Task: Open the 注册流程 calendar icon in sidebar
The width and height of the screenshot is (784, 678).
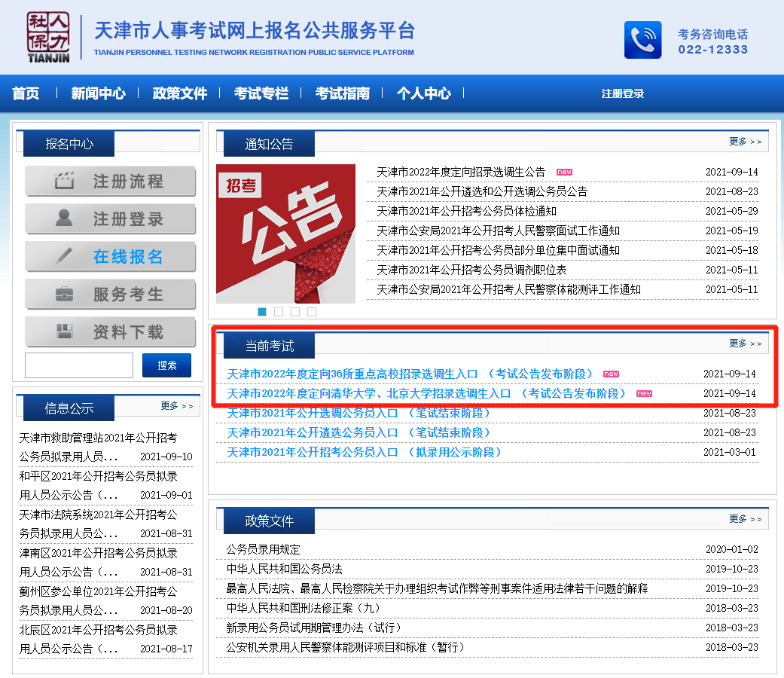Action: 66,182
